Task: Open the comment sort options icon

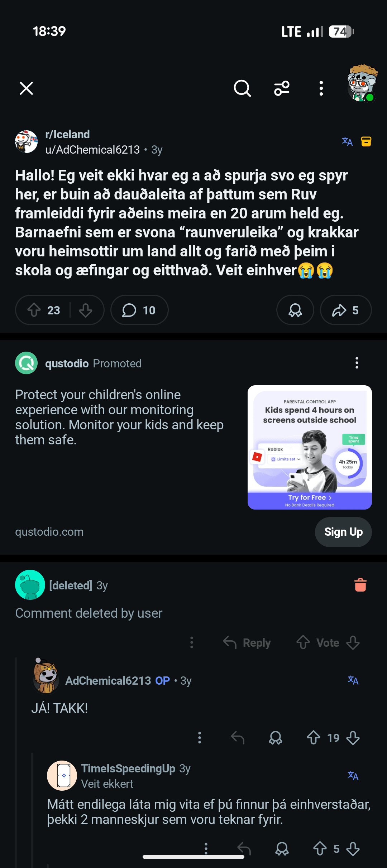Action: [x=282, y=88]
